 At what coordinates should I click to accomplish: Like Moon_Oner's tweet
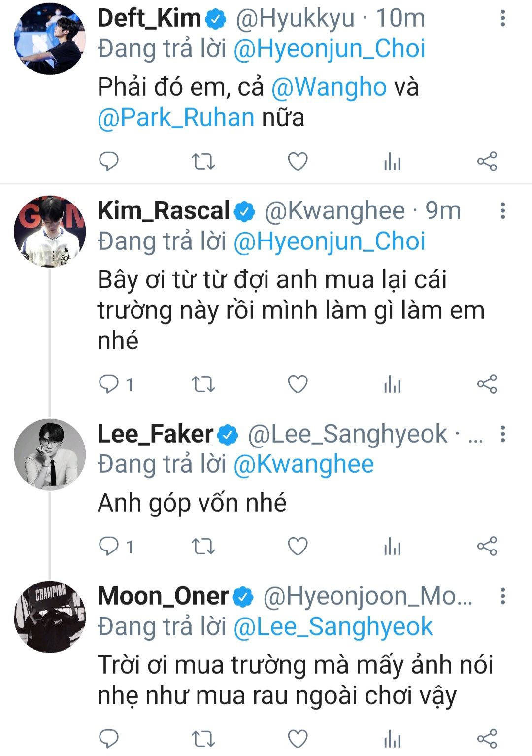[298, 738]
